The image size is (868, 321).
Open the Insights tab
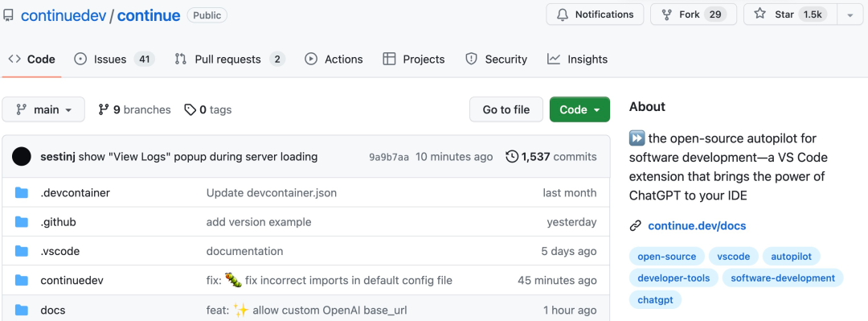point(577,60)
